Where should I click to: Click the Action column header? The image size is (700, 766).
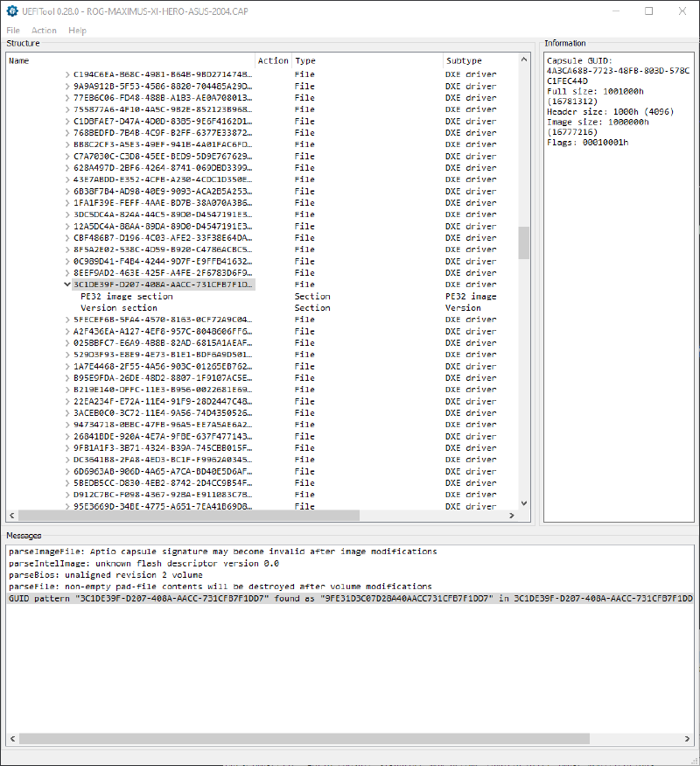(x=273, y=60)
